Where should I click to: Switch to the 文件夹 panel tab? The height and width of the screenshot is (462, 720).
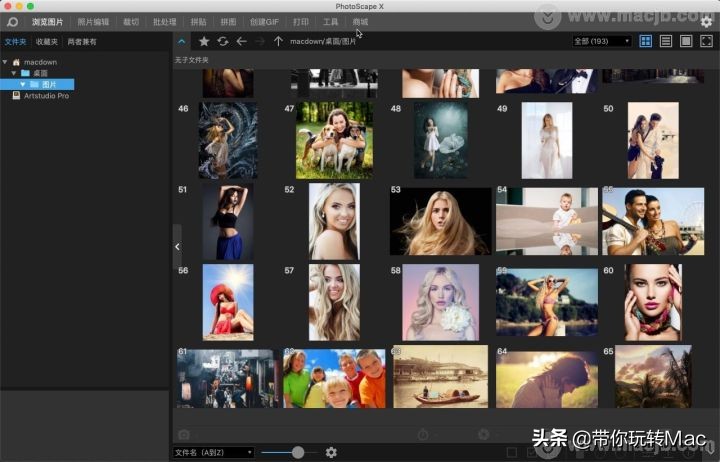[x=16, y=42]
